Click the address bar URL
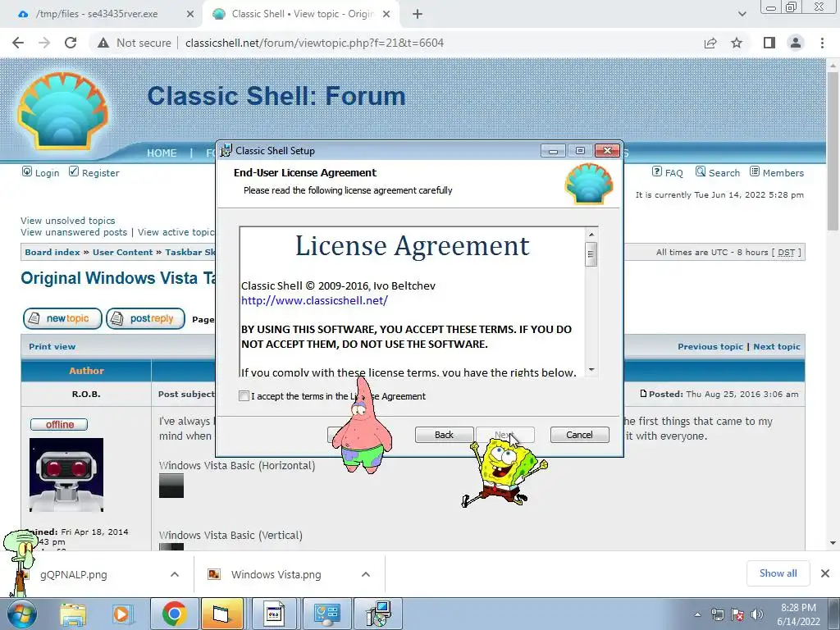Image resolution: width=840 pixels, height=630 pixels. (x=314, y=43)
